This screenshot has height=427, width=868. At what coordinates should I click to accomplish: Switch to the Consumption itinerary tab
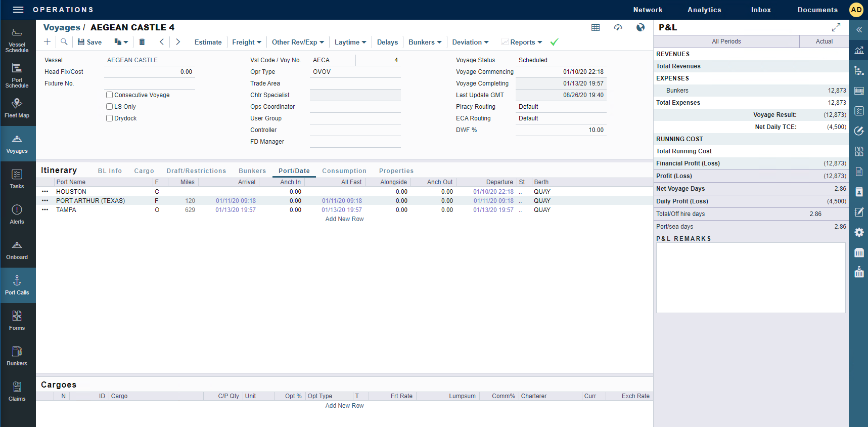click(344, 171)
